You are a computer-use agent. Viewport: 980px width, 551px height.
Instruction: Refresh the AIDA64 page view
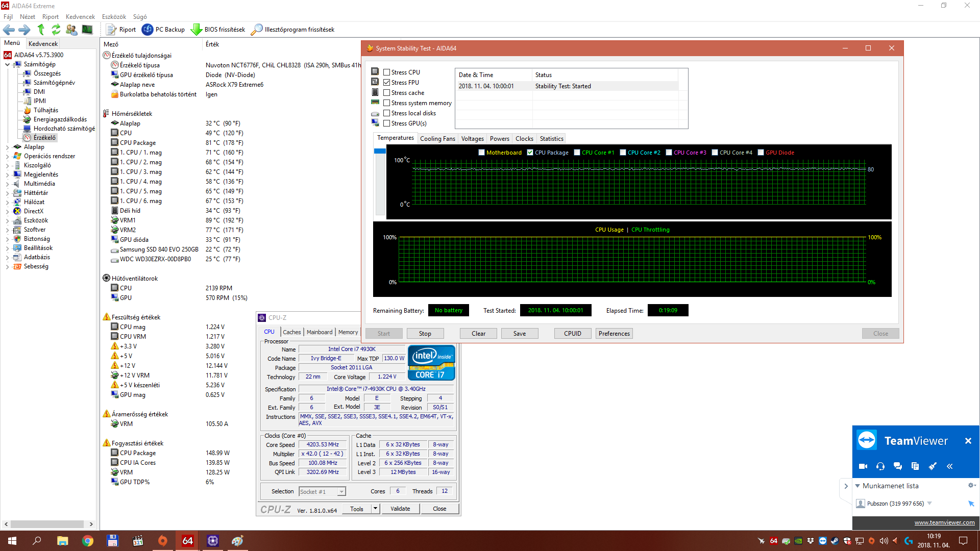click(x=56, y=30)
